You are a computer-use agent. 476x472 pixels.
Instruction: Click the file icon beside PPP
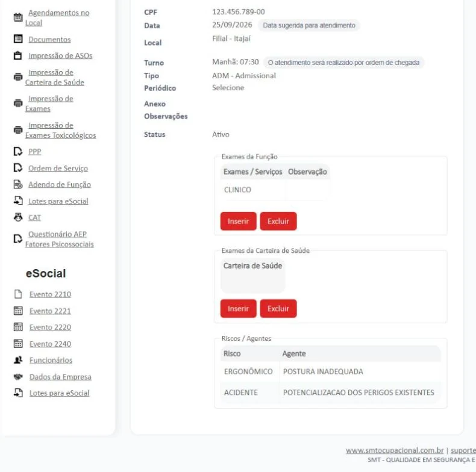[x=18, y=151]
